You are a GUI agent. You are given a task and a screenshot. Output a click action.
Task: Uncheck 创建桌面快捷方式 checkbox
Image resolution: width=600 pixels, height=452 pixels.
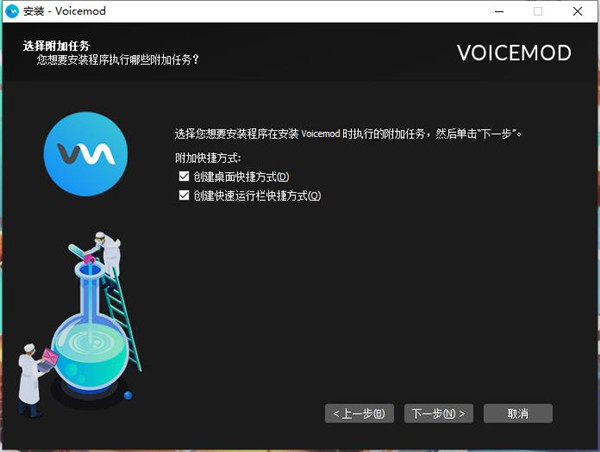tap(184, 176)
